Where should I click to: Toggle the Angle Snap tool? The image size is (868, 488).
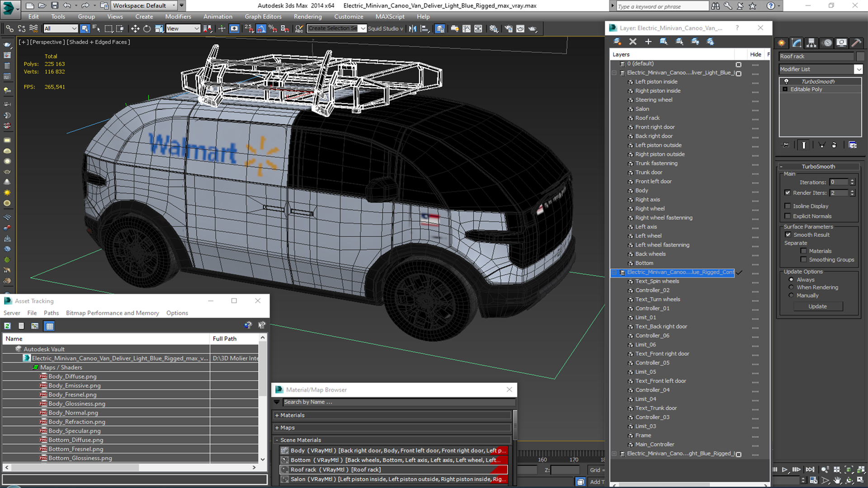coord(261,28)
